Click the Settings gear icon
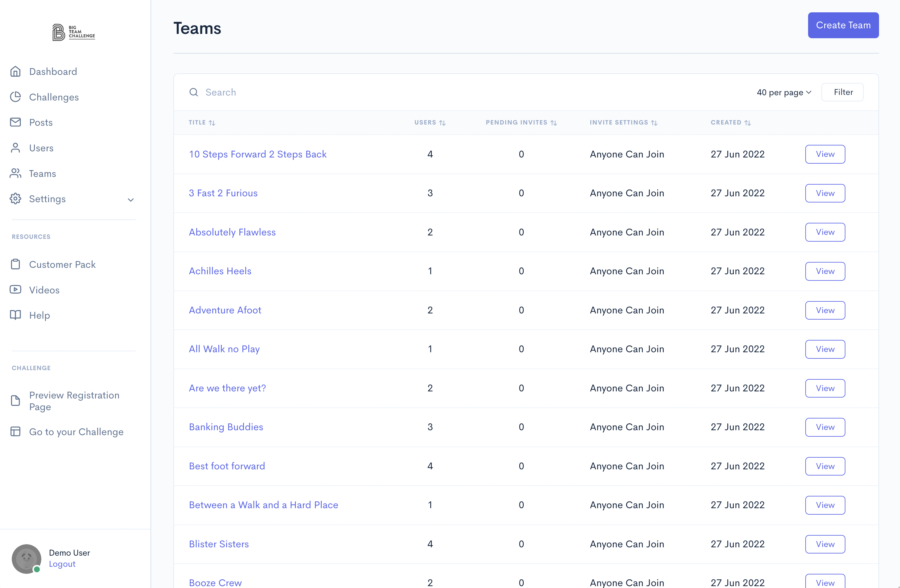Screen dimensions: 900x588 point(15,199)
